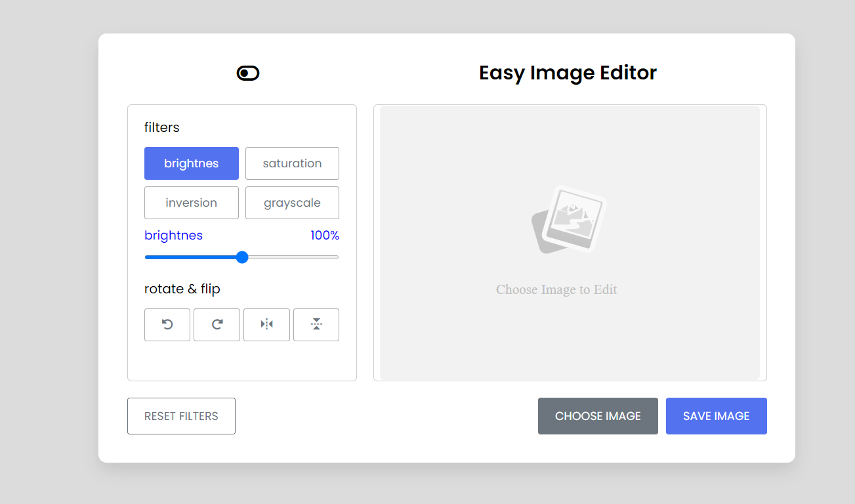Viewport: 855px width, 504px height.
Task: Enable the inversion filter
Action: [191, 202]
